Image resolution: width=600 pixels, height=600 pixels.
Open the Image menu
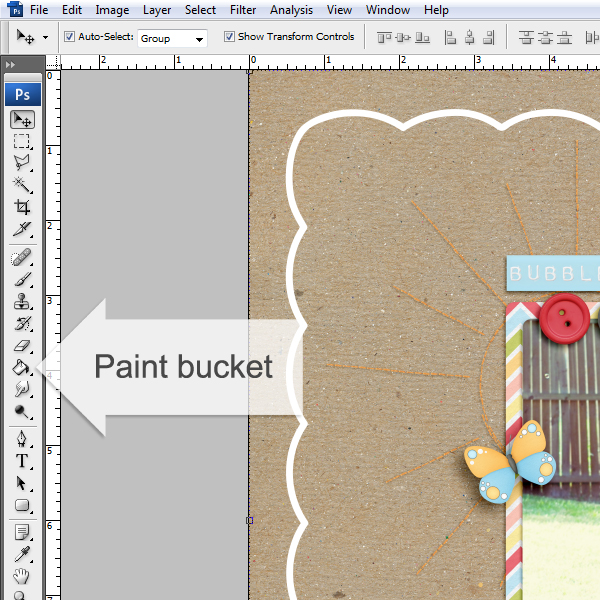pyautogui.click(x=112, y=10)
